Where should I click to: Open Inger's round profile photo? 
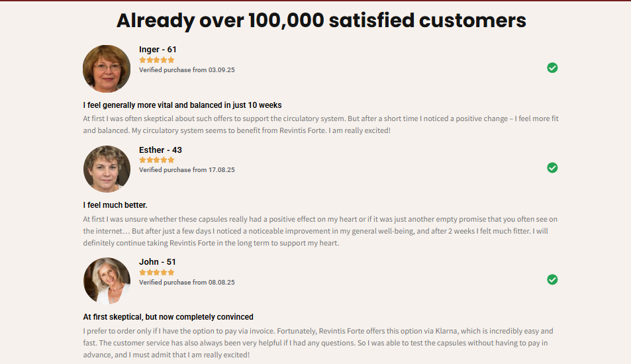(107, 69)
